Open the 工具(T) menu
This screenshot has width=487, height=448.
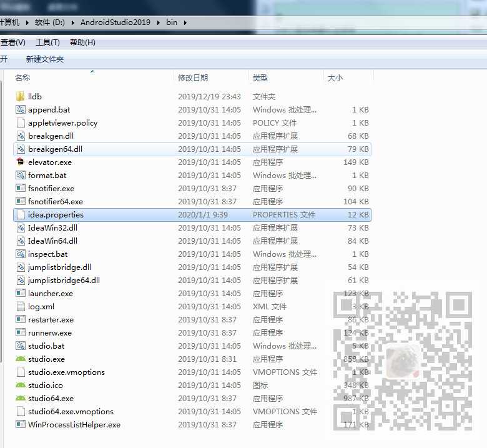tap(47, 42)
